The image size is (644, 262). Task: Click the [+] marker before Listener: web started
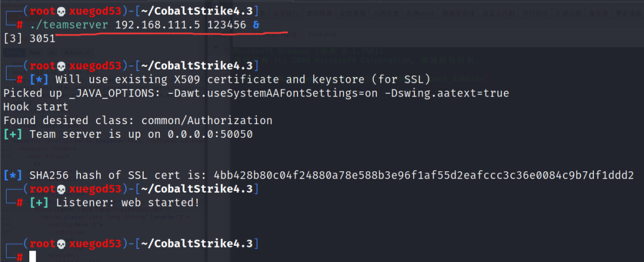click(x=39, y=203)
